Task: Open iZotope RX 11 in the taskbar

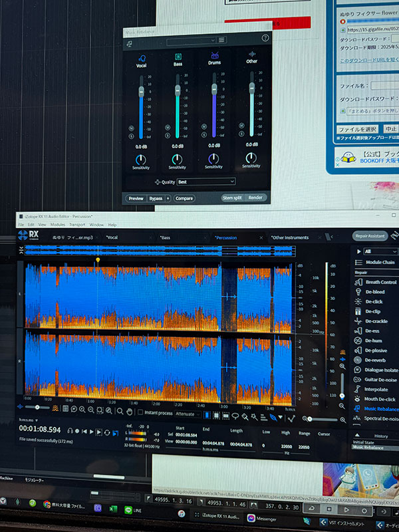Action: 217,517
